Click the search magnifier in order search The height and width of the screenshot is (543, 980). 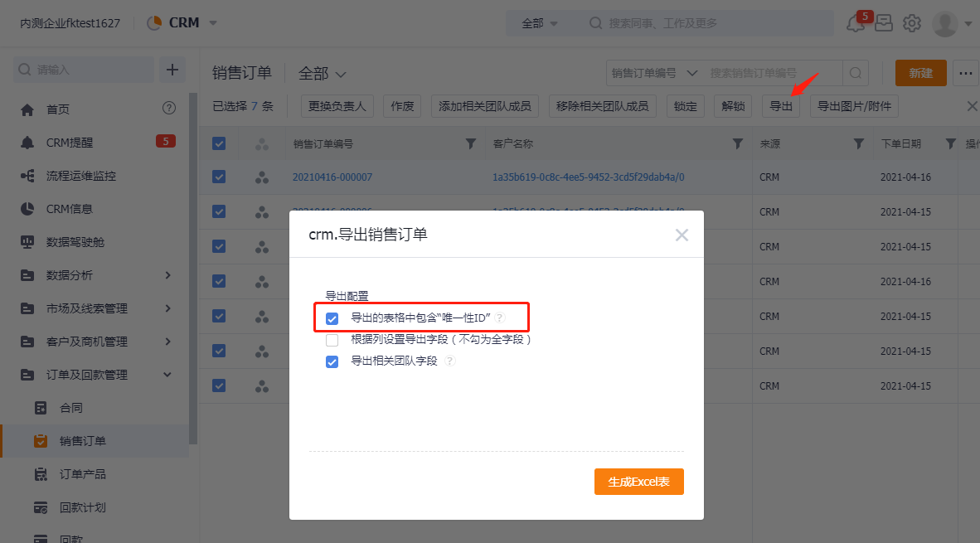856,73
